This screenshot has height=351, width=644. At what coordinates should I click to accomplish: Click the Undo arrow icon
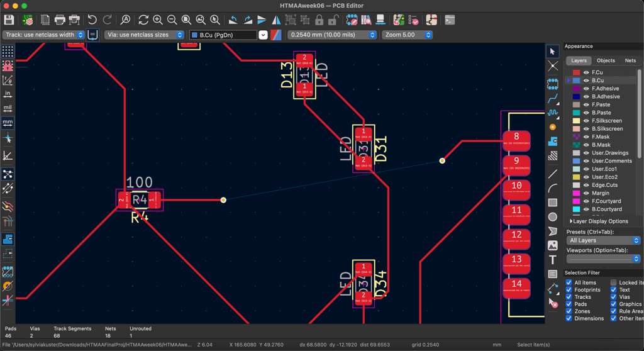click(x=92, y=20)
